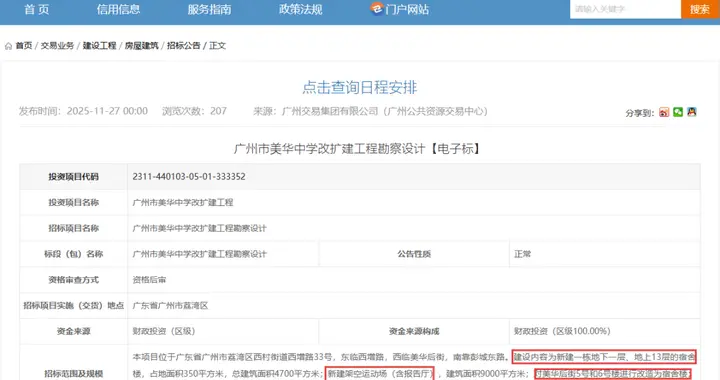
Task: Open the 政策法规 navigation tab
Action: click(x=300, y=9)
